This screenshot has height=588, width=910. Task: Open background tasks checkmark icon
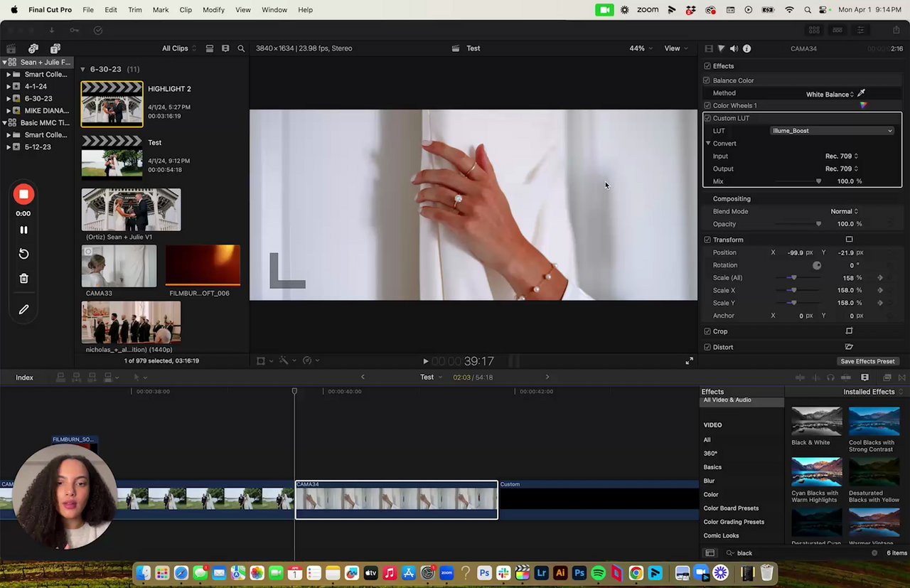pyautogui.click(x=98, y=30)
